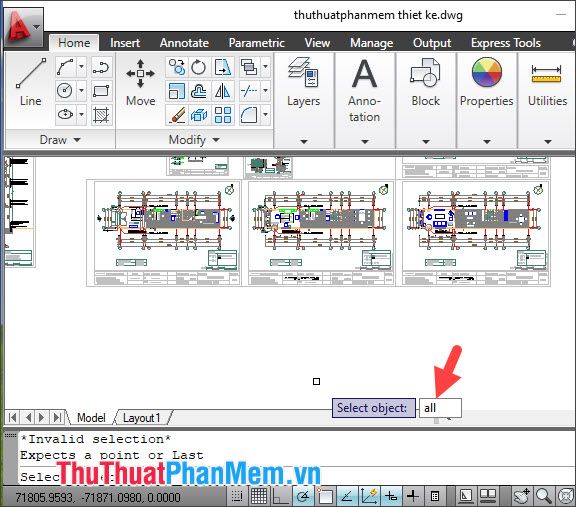
Task: Open the Circle tool dropdown arrow
Action: click(x=82, y=91)
